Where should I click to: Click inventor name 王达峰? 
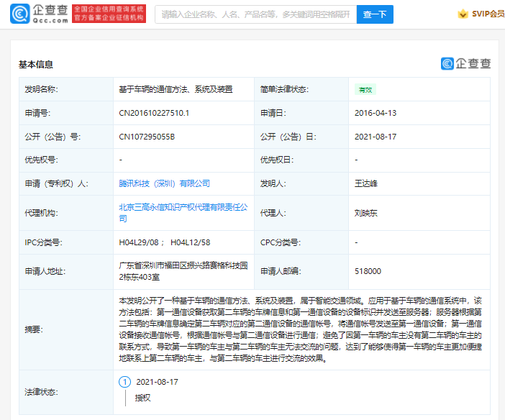(366, 183)
